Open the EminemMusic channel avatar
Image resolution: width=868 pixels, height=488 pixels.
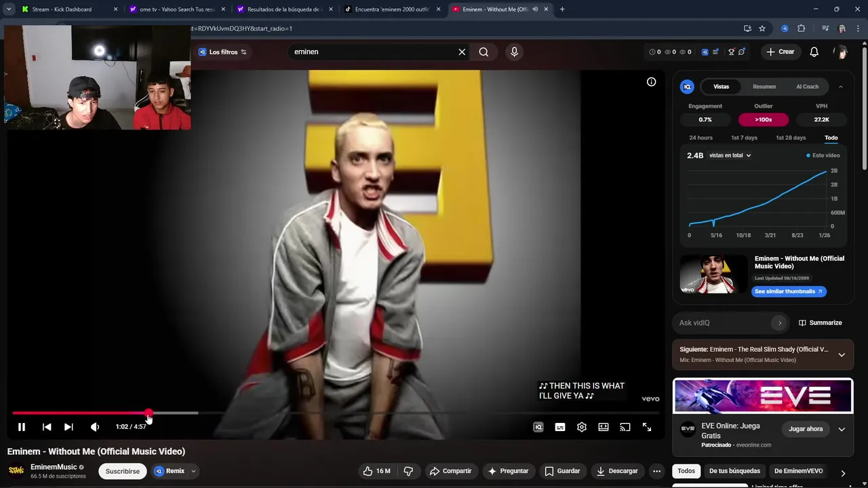[x=16, y=470]
